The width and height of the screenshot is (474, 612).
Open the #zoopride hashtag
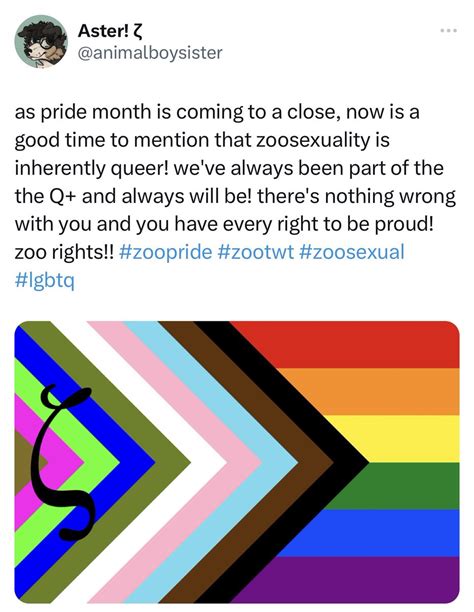tap(164, 252)
